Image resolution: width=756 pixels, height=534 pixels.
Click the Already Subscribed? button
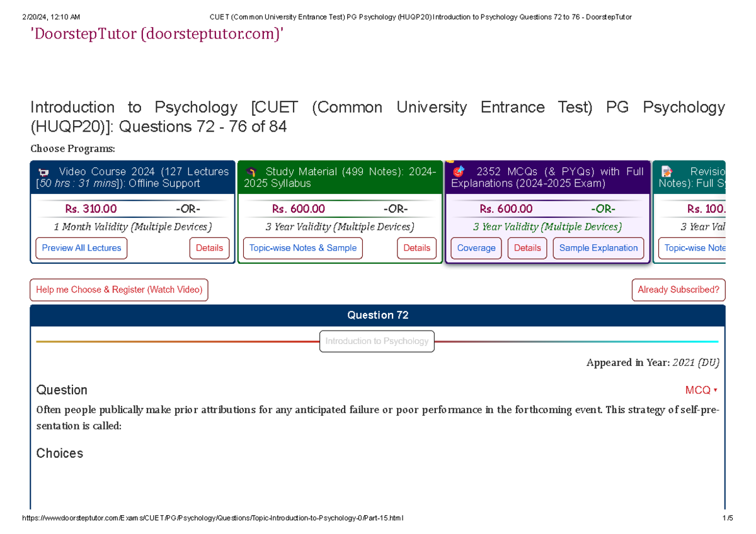click(x=679, y=290)
